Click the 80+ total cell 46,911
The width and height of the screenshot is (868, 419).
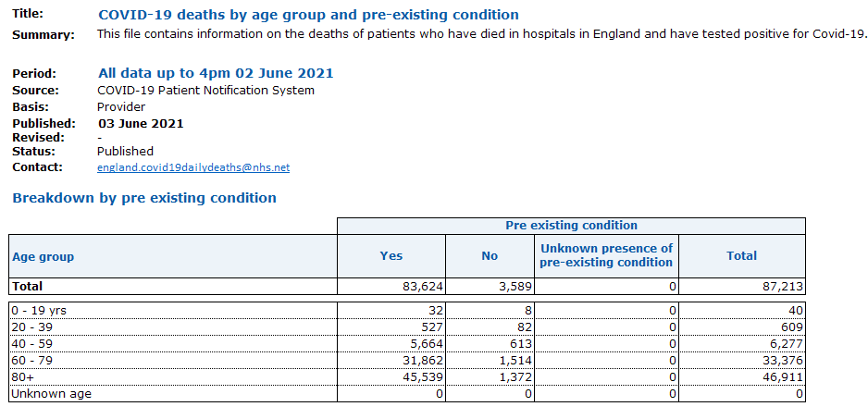pos(741,377)
